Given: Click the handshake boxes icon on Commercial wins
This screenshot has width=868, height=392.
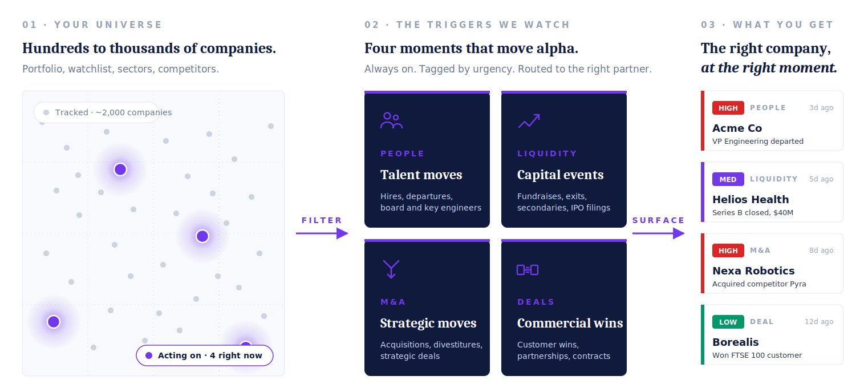Looking at the screenshot, I should coord(528,269).
